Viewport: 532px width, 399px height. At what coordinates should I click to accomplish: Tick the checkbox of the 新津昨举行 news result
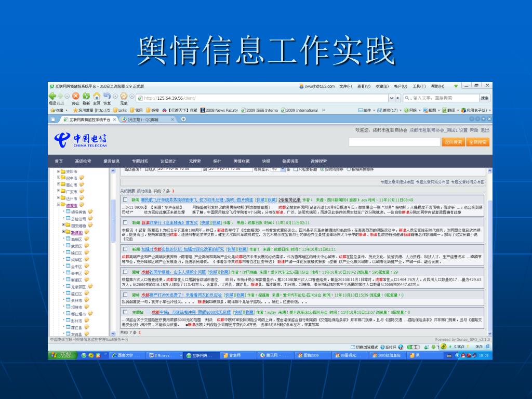click(125, 222)
